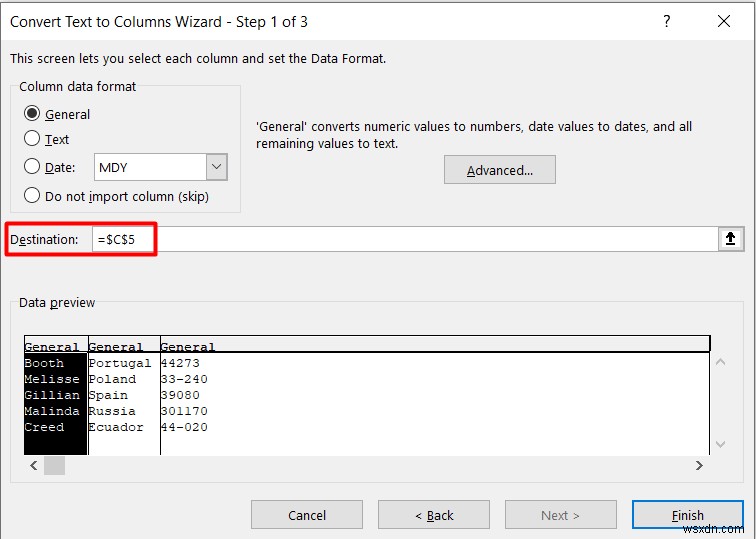This screenshot has height=539, width=756.
Task: Go to previous step with Back
Action: [x=434, y=515]
